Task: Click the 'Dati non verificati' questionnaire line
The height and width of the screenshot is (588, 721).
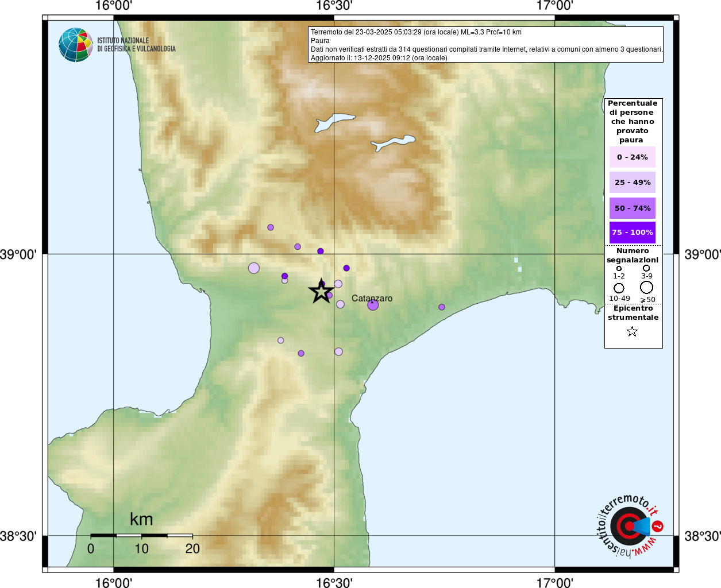Action: pos(487,49)
